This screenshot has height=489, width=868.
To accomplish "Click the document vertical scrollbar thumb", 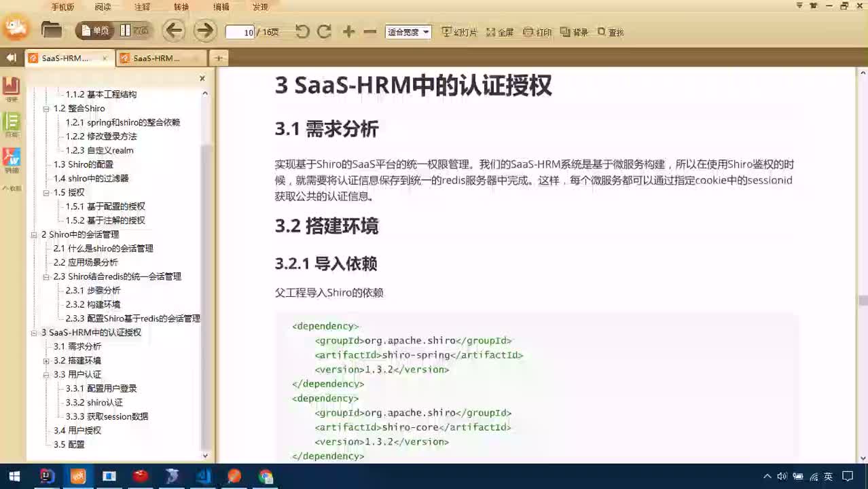I will tap(863, 300).
